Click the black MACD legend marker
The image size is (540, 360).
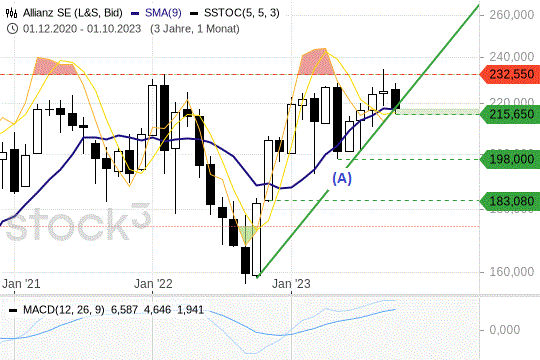coord(13,310)
